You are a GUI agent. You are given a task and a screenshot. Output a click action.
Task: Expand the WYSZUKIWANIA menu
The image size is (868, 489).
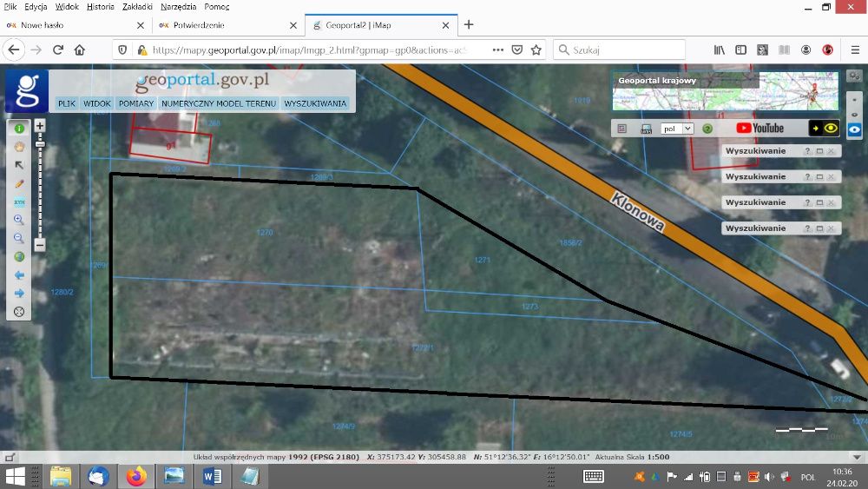pos(315,103)
